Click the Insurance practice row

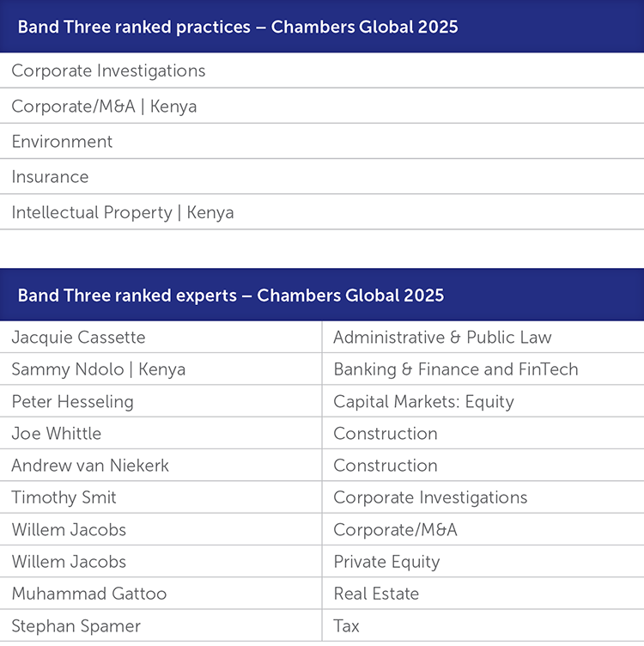(322, 177)
